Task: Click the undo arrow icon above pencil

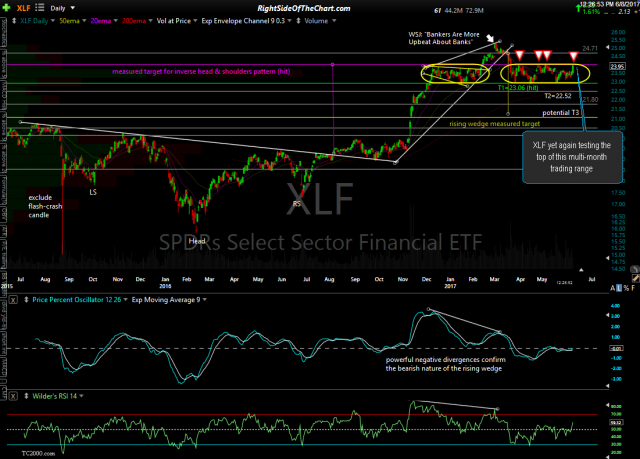Action: pyautogui.click(x=634, y=269)
